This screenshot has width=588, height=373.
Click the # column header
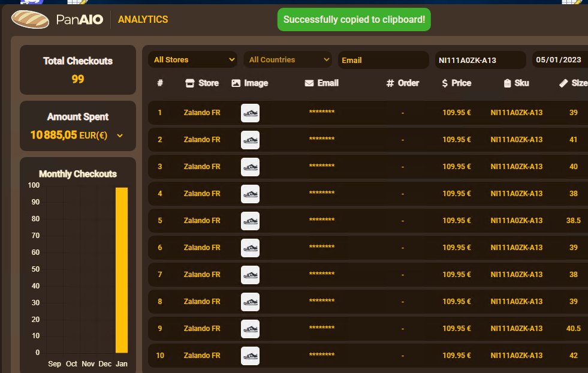tap(160, 83)
